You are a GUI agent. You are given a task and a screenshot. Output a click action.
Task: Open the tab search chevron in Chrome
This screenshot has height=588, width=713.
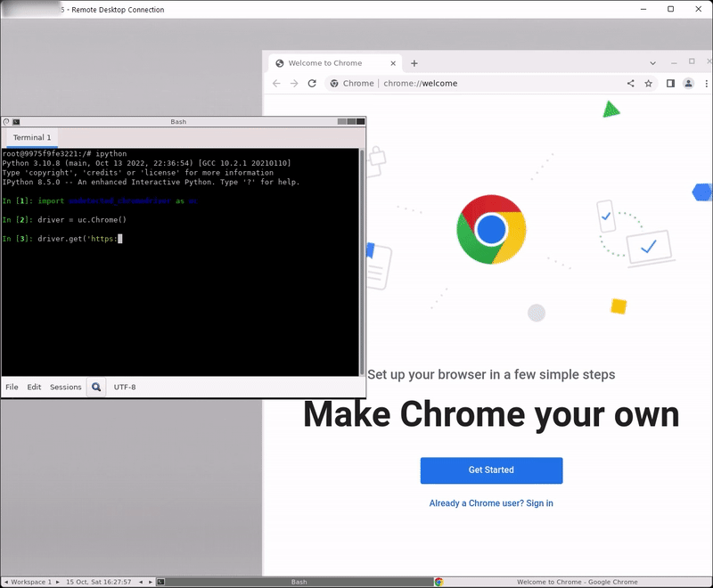pos(652,63)
